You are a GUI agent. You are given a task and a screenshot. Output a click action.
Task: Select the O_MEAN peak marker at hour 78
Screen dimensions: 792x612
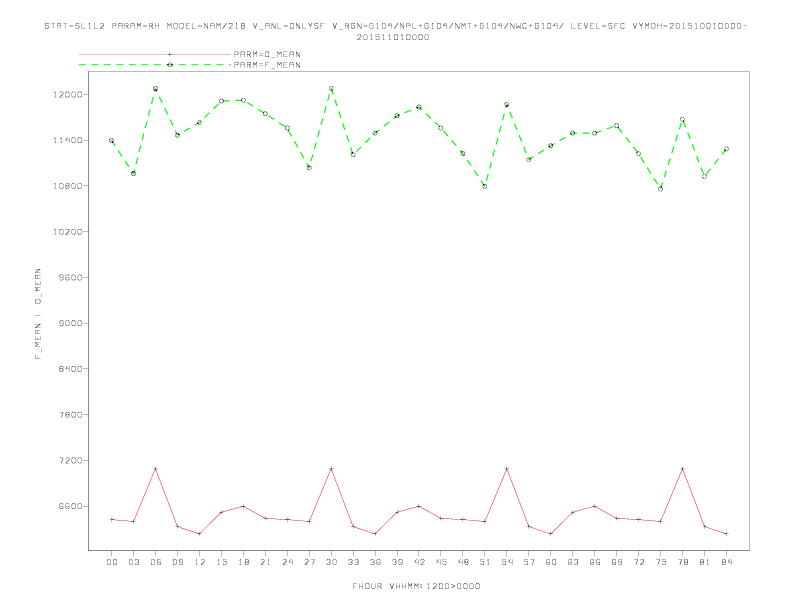tap(682, 469)
